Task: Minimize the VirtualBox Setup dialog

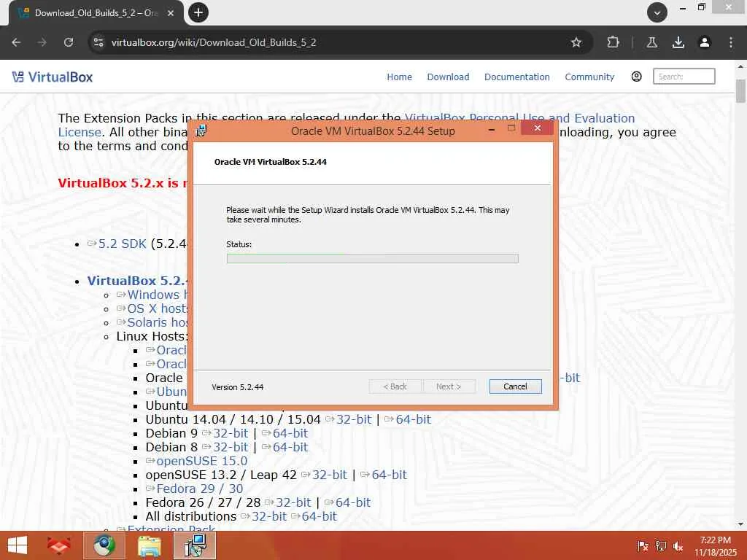Action: (492, 128)
